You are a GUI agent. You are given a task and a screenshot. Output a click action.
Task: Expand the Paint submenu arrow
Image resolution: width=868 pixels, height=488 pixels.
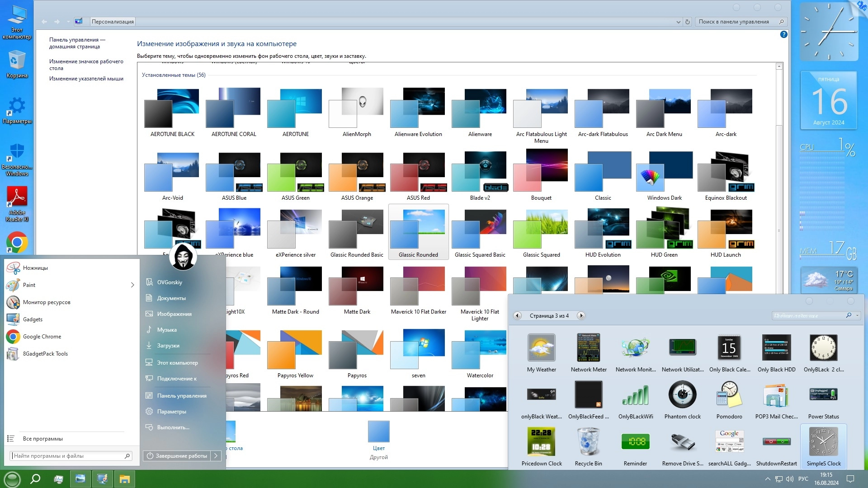(x=132, y=285)
